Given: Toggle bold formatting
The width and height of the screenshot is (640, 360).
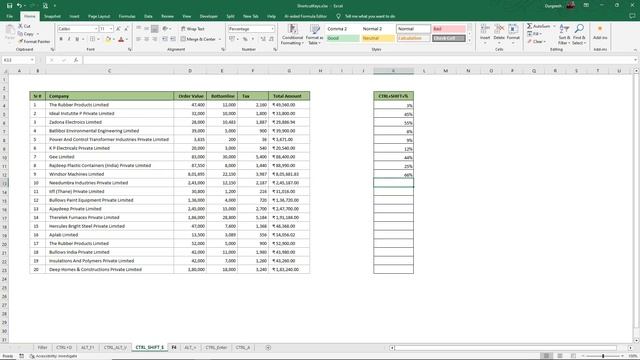Looking at the screenshot, I should (x=61, y=39).
